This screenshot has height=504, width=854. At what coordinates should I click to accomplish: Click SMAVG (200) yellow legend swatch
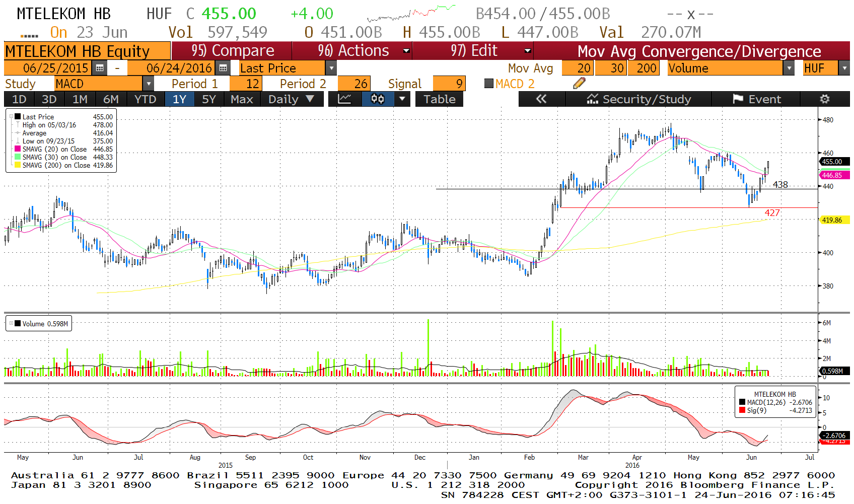coord(18,165)
